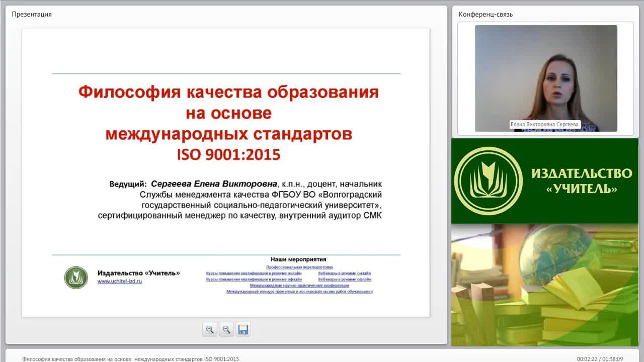Open Курсы повышения квалификации в режиме офлайн link
The image size is (644, 362).
coord(254,279)
